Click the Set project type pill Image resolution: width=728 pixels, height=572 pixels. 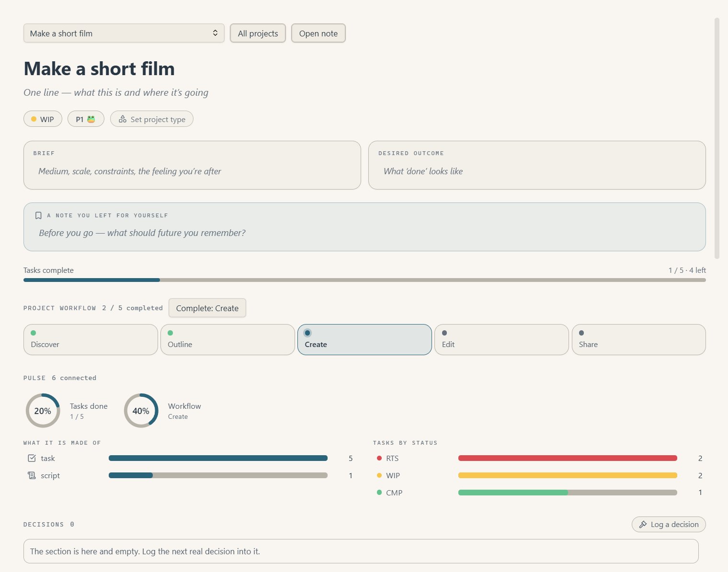point(152,119)
